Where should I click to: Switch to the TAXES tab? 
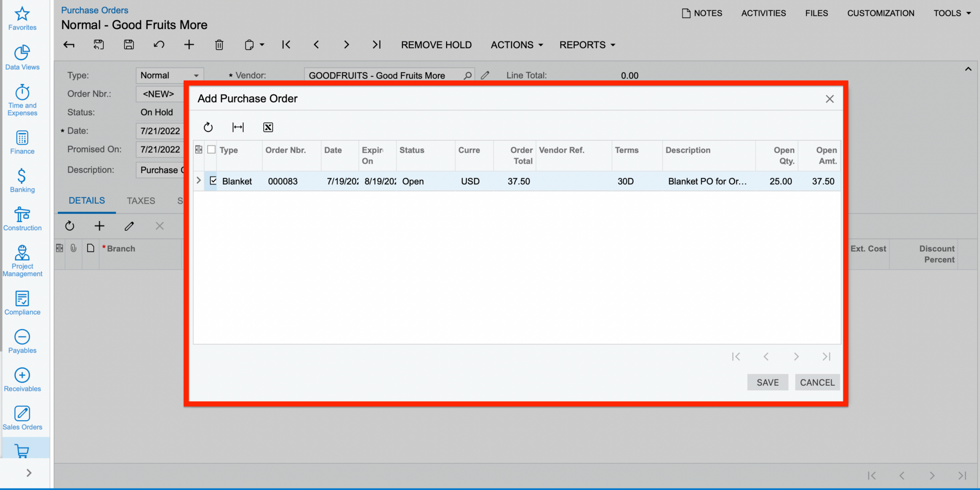141,200
